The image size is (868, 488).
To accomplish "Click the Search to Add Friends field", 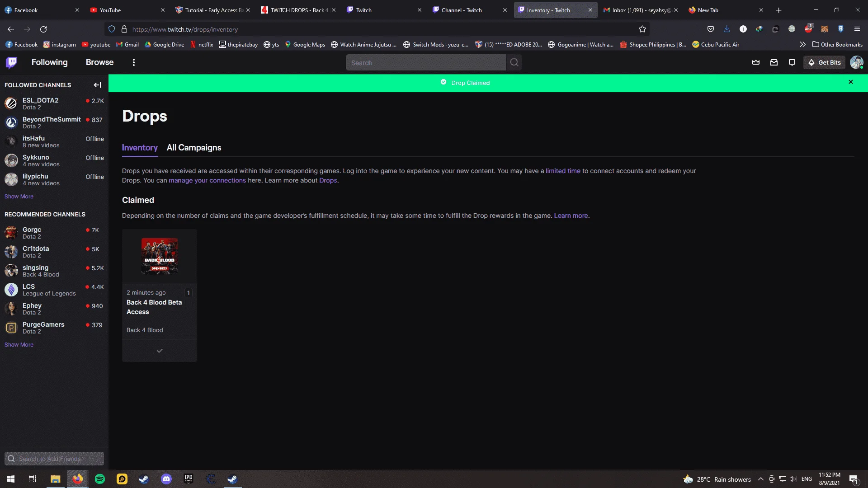I will pos(54,459).
